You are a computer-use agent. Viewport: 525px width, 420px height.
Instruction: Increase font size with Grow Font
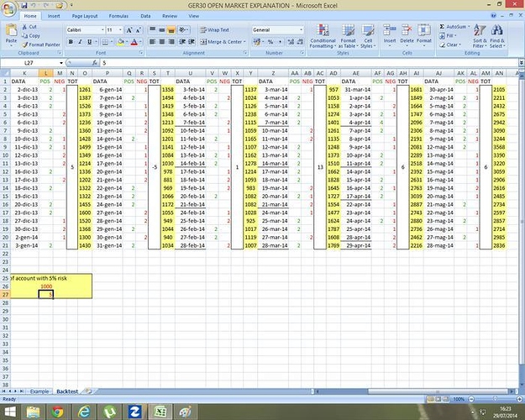[129, 30]
